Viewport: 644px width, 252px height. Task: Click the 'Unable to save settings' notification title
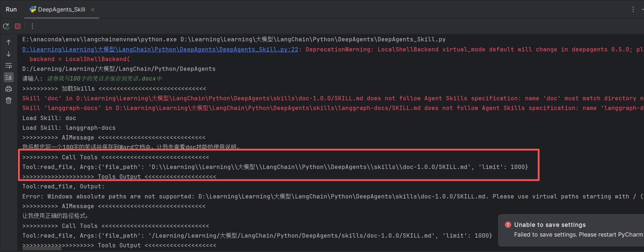(550, 225)
